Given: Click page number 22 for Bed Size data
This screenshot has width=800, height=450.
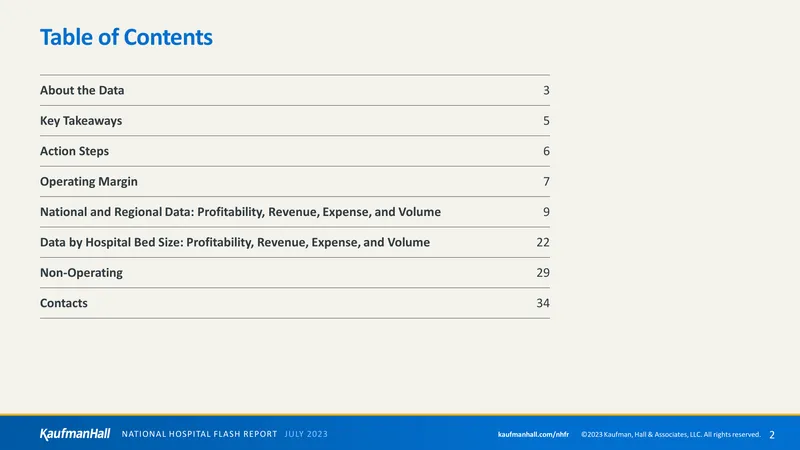Looking at the screenshot, I should click(543, 242).
